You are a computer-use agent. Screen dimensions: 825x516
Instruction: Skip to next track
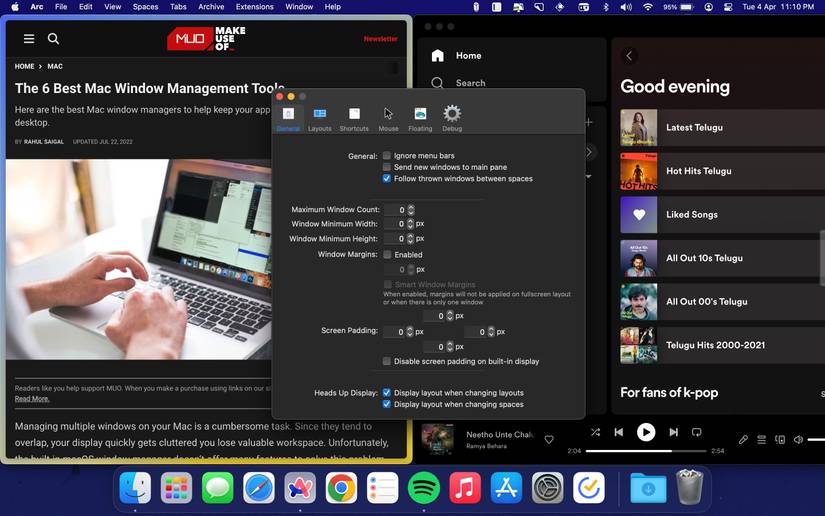click(673, 432)
